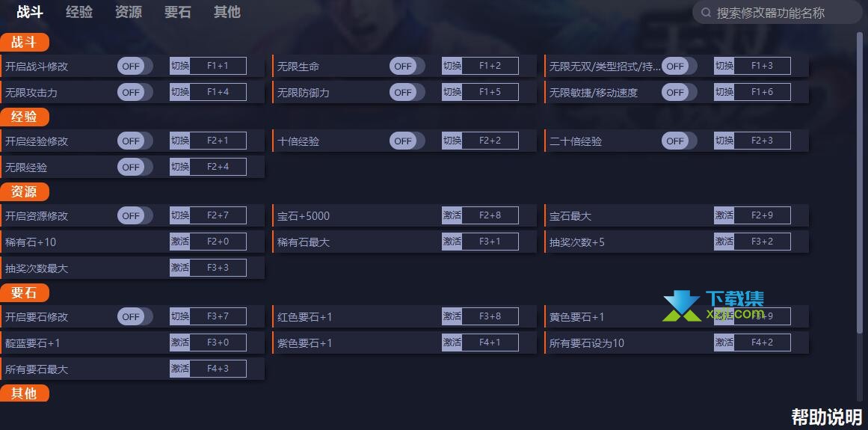Select the 要石 top tab
This screenshot has height=430, width=868.
point(178,12)
